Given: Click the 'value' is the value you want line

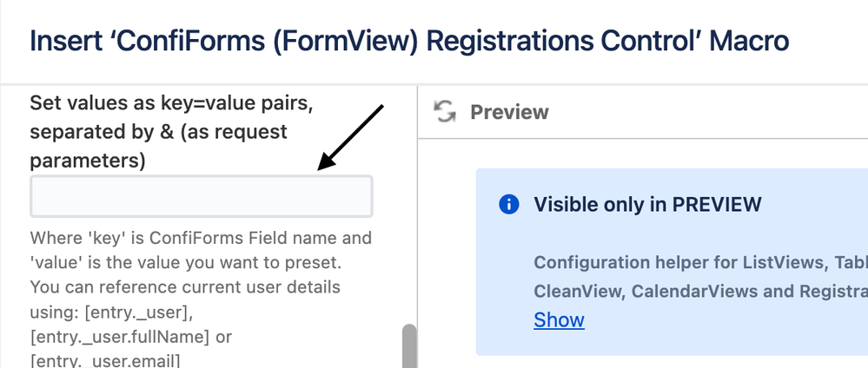Looking at the screenshot, I should (x=185, y=263).
